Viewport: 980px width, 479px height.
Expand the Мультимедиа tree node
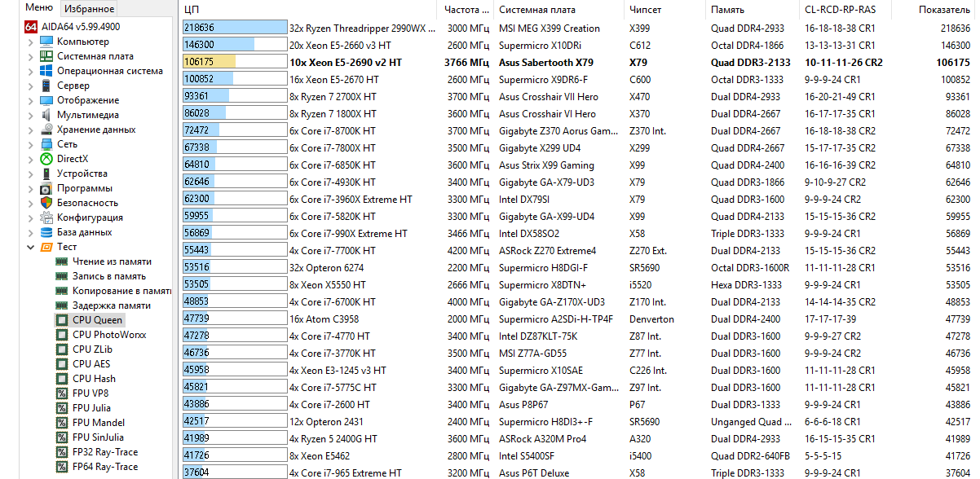coord(31,115)
